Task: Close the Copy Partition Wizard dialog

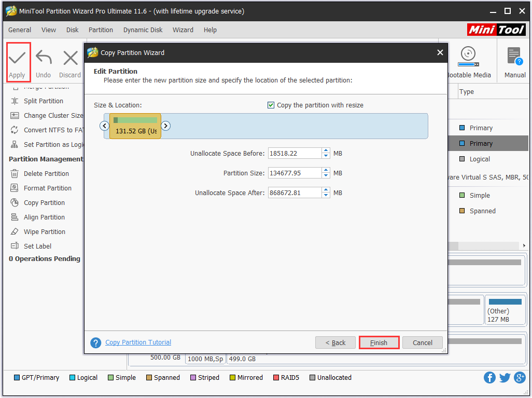Action: tap(440, 52)
